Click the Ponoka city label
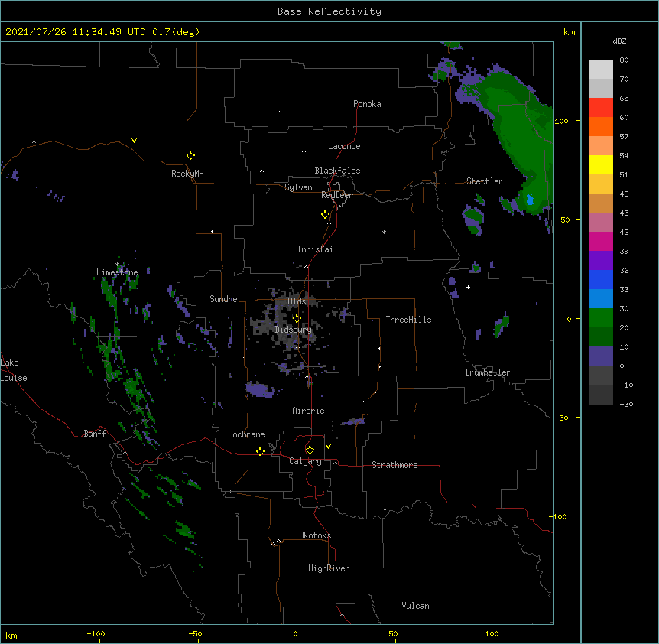 [367, 104]
